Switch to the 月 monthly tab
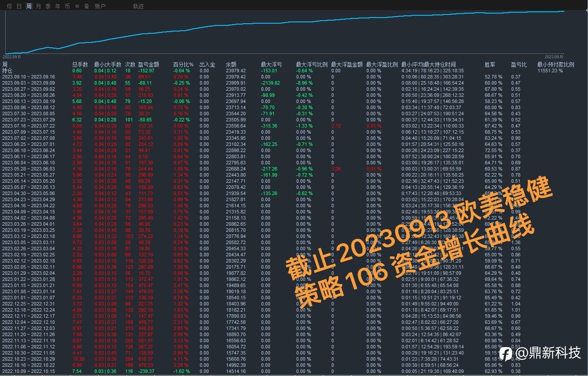588x376 pixels. [x=39, y=6]
